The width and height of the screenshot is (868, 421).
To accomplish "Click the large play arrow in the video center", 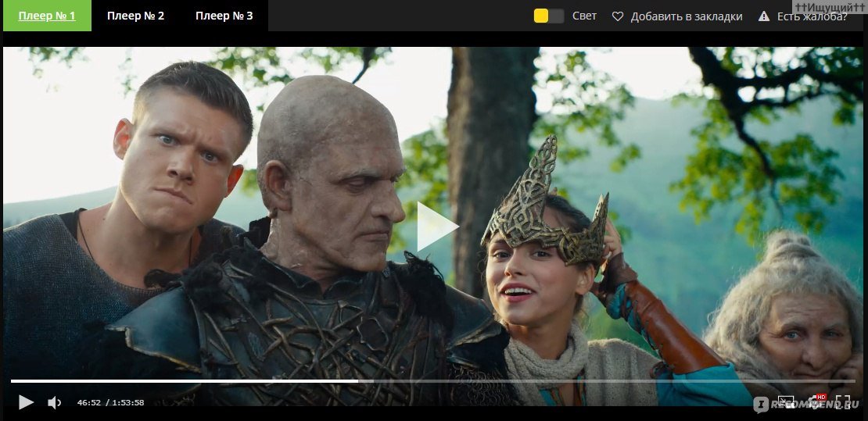I will pos(436,227).
